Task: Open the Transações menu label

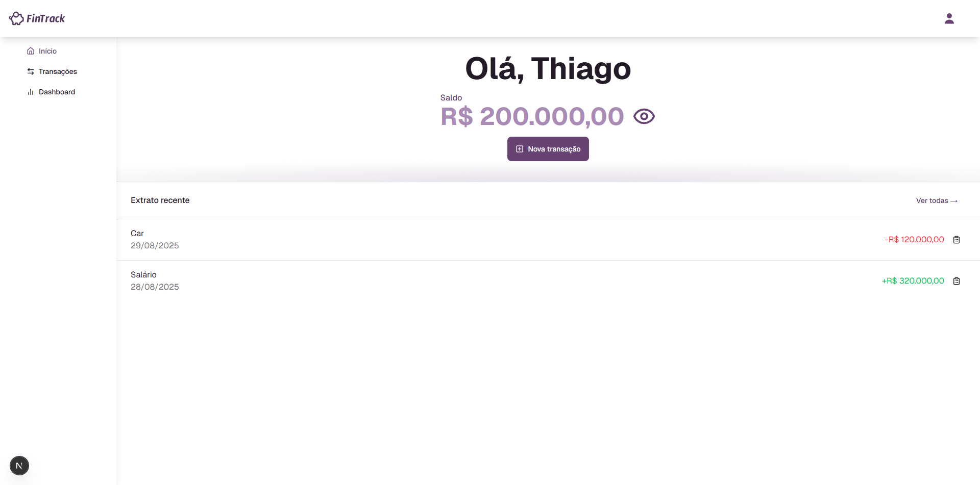Action: [58, 71]
